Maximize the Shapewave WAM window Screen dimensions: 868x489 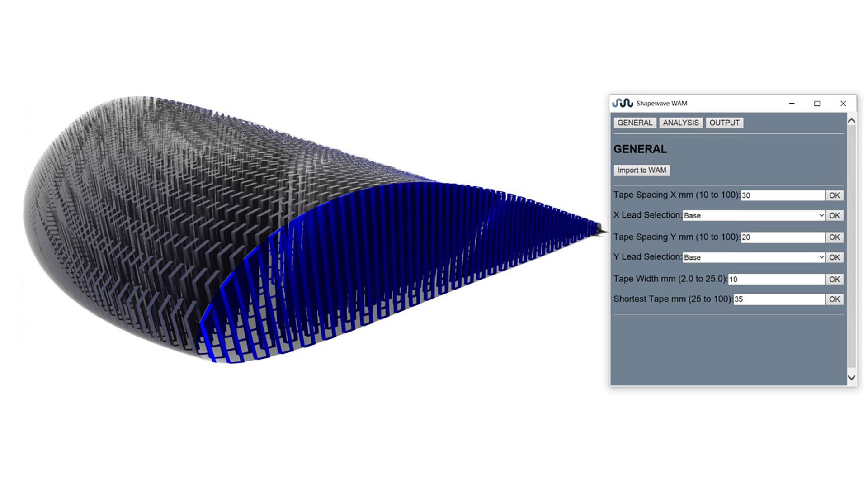817,104
